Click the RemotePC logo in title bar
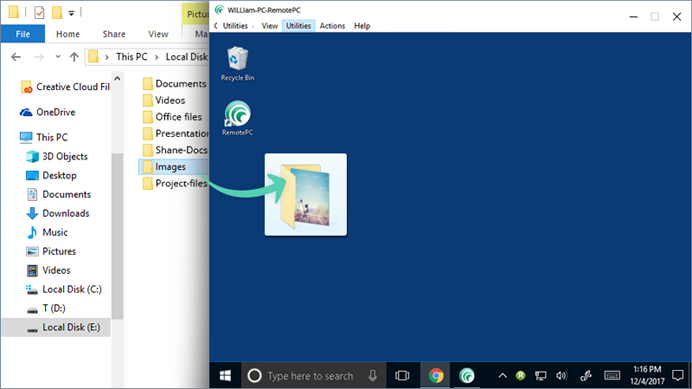This screenshot has height=389, width=692. click(x=219, y=10)
